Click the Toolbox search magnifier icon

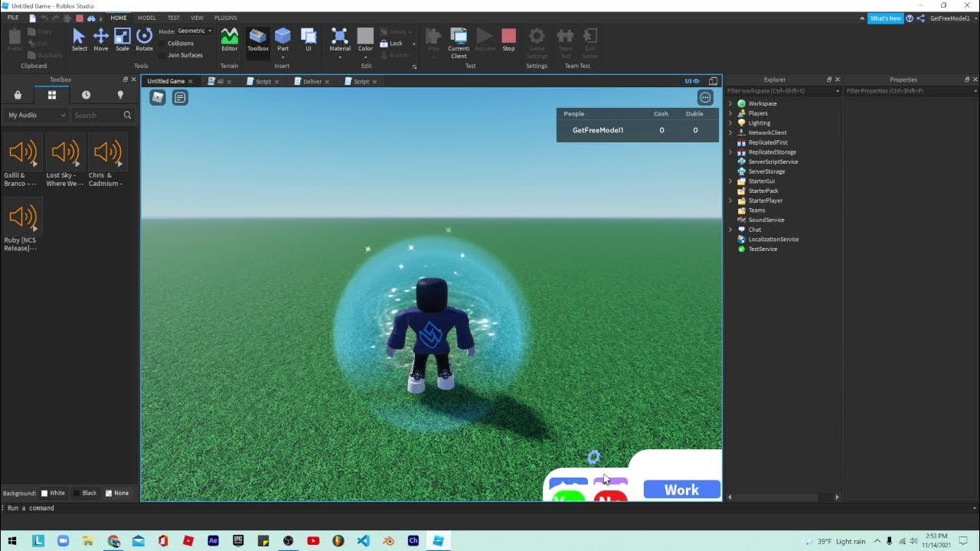point(127,115)
